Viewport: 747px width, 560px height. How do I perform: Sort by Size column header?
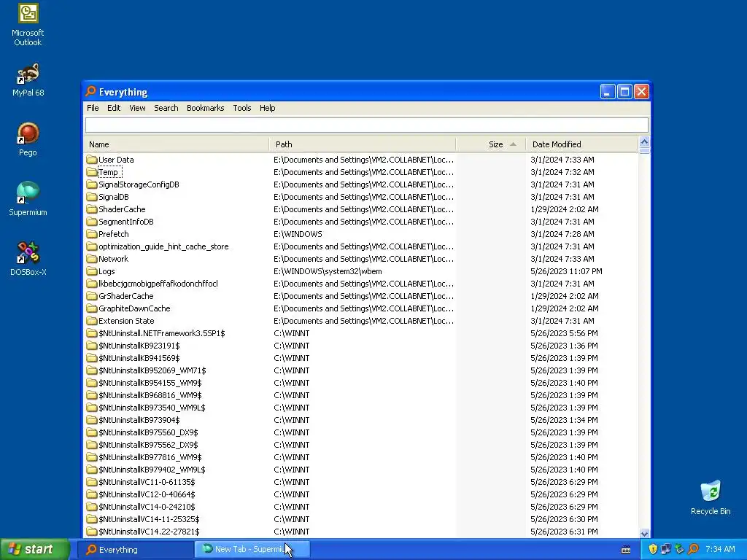[x=491, y=144]
